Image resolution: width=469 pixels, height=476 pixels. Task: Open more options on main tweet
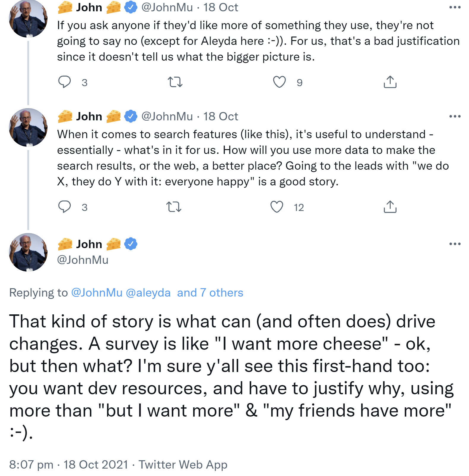[x=455, y=244]
